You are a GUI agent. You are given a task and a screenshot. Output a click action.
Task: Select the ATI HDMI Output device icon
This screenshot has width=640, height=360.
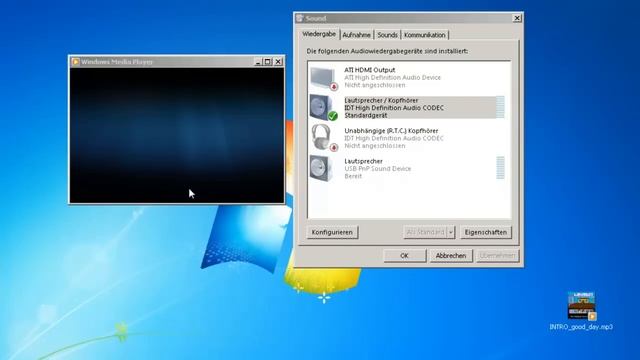coord(324,78)
